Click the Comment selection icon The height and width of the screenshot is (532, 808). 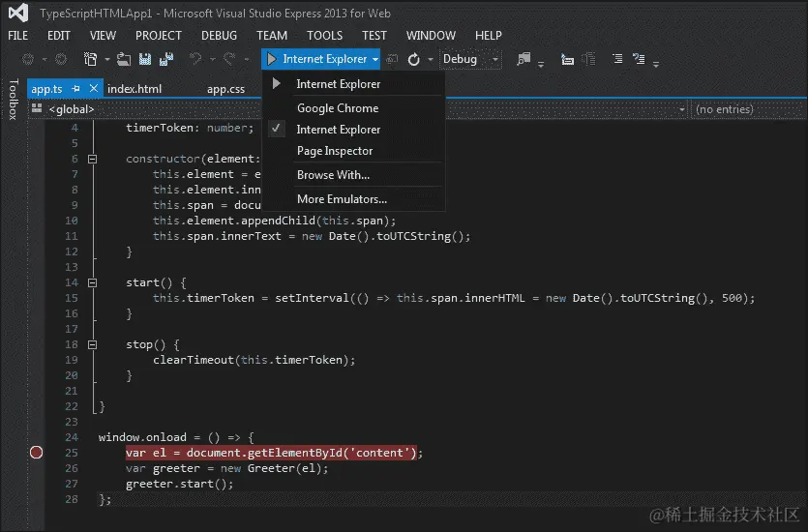[x=567, y=59]
